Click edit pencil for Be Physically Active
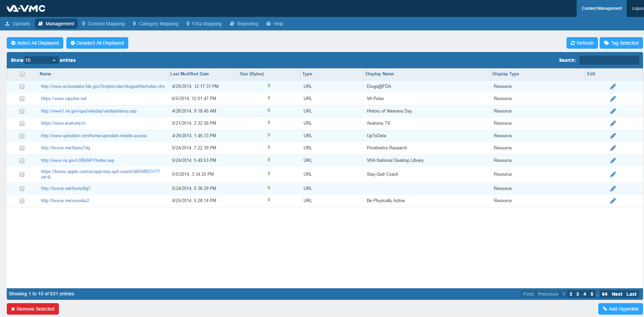This screenshot has height=317, width=644. 613,201
